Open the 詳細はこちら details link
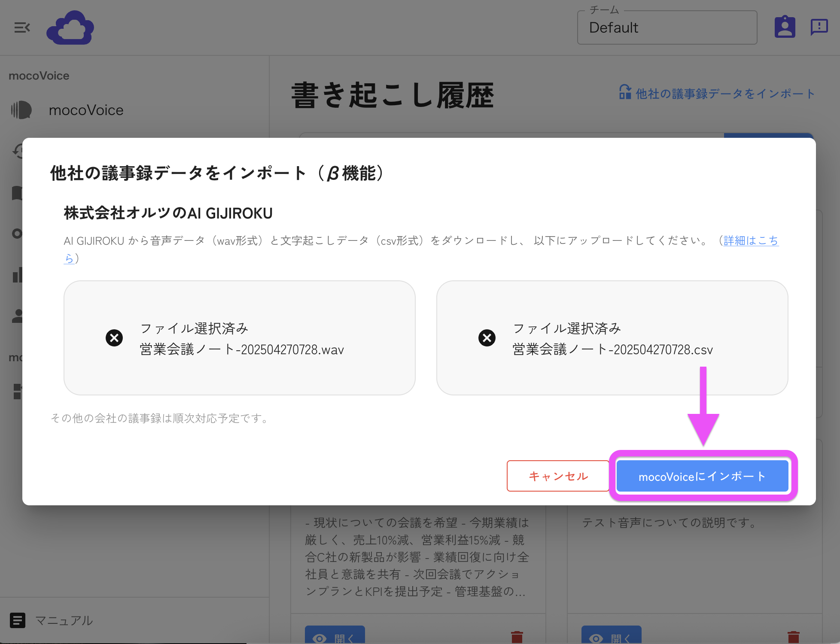The width and height of the screenshot is (840, 644). pyautogui.click(x=751, y=240)
